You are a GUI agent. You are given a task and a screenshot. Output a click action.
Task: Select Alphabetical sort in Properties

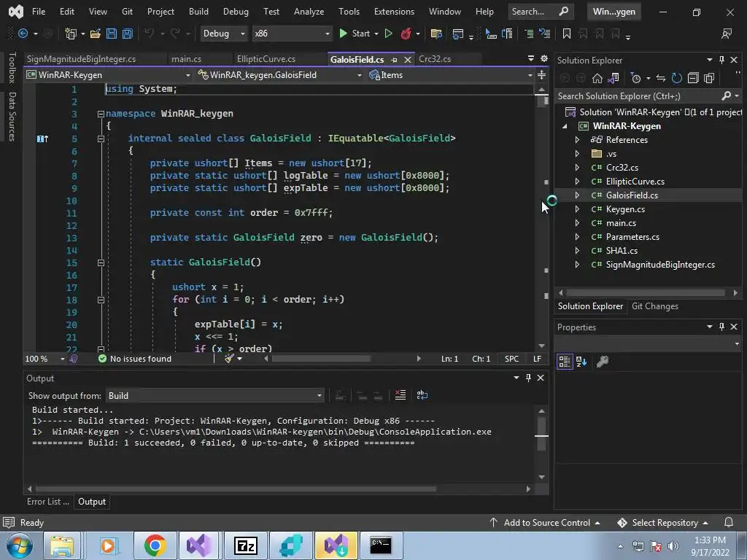[581, 362]
